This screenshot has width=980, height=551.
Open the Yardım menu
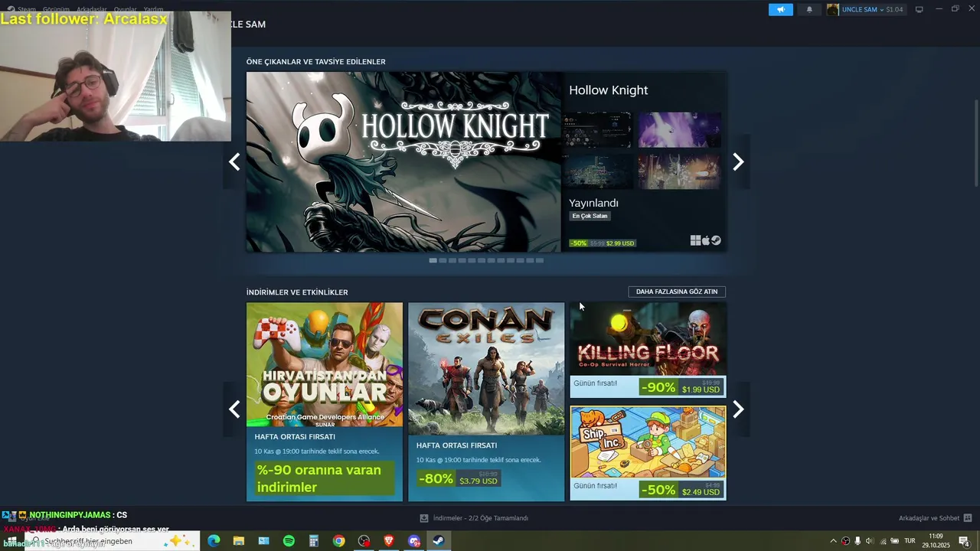tap(153, 9)
